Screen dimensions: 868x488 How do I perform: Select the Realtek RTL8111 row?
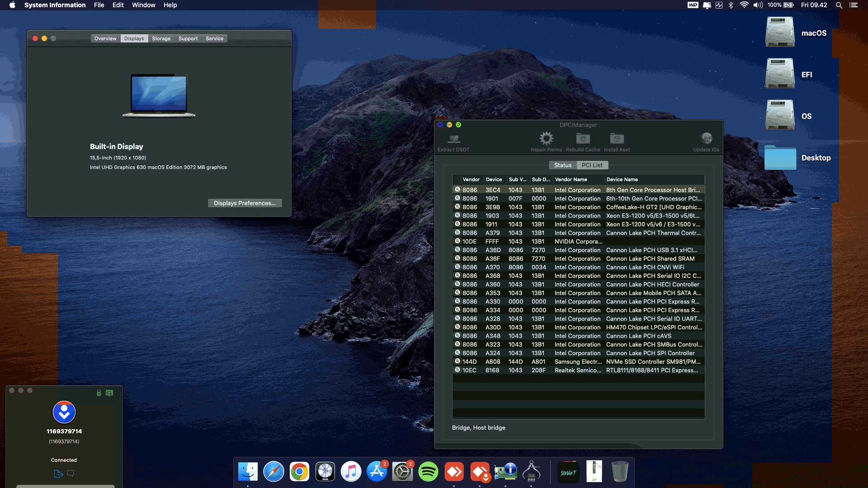(578, 371)
